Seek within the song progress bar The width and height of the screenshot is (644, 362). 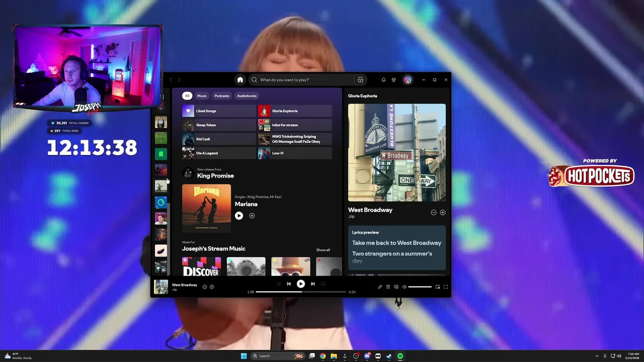301,292
